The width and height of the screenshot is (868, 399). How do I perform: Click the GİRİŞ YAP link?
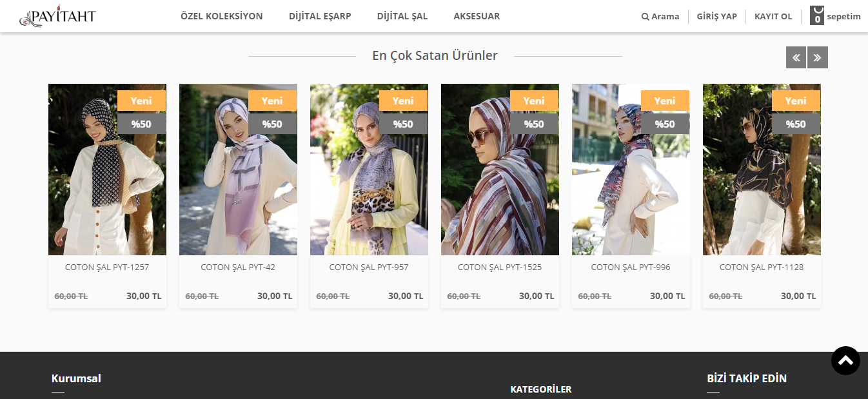(x=716, y=17)
